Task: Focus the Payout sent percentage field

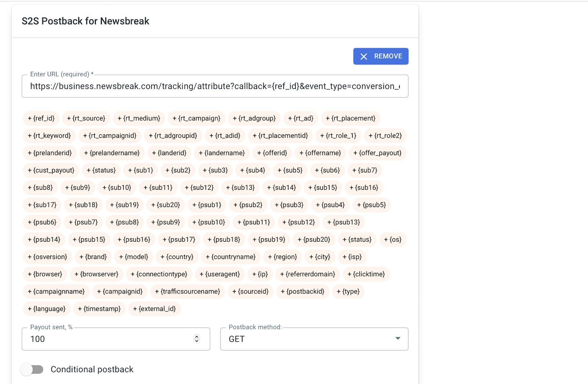Action: pyautogui.click(x=107, y=339)
